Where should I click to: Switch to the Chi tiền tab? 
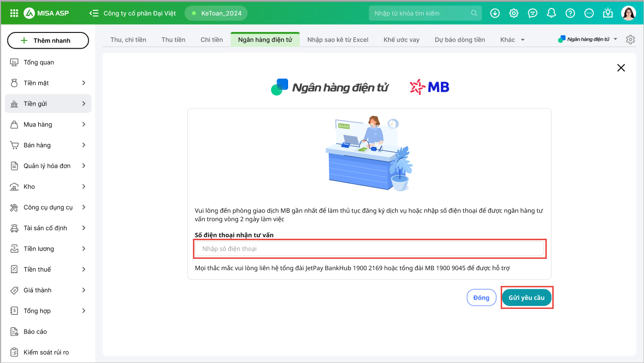click(212, 40)
